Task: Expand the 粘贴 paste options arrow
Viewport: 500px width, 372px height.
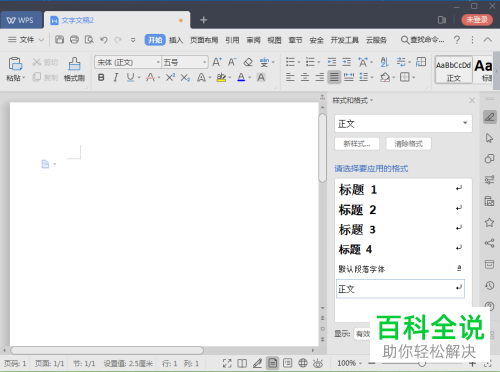Action: pyautogui.click(x=24, y=78)
